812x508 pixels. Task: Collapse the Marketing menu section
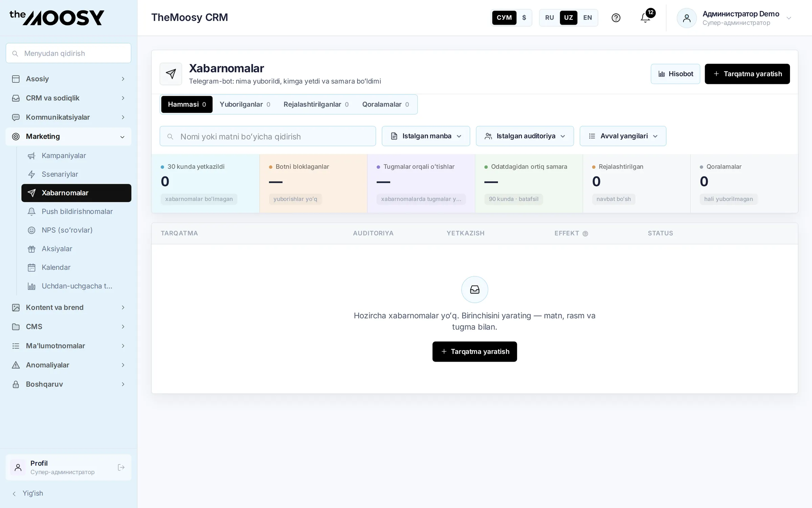coord(68,136)
